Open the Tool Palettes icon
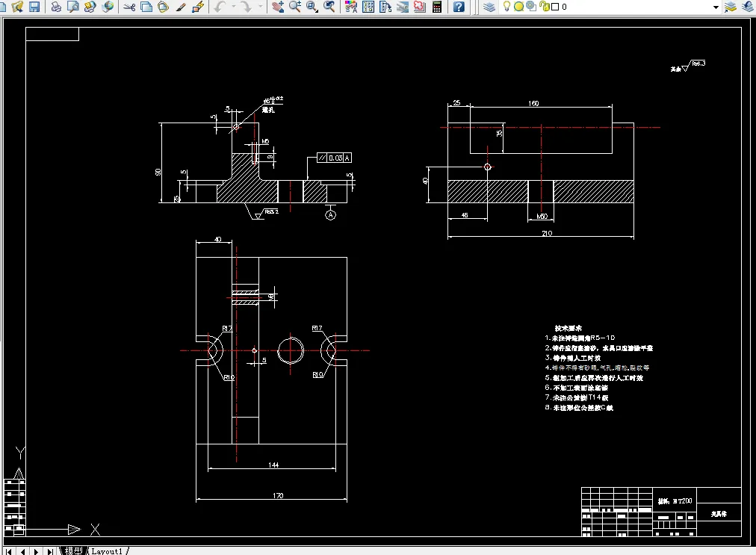Screen dimensions: 756x555 coord(385,7)
